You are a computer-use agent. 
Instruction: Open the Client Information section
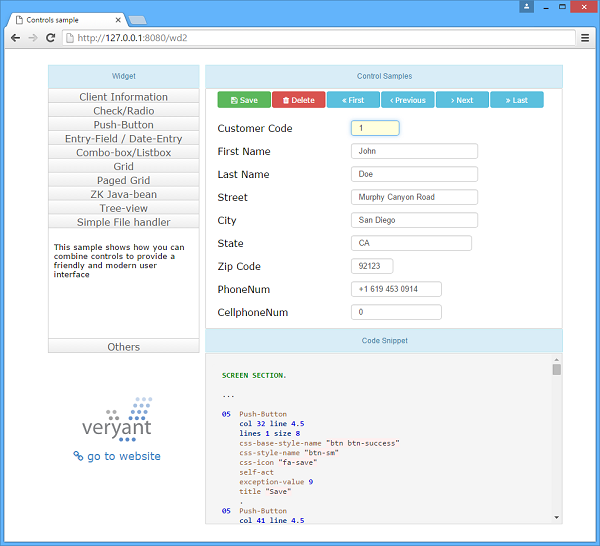[124, 97]
